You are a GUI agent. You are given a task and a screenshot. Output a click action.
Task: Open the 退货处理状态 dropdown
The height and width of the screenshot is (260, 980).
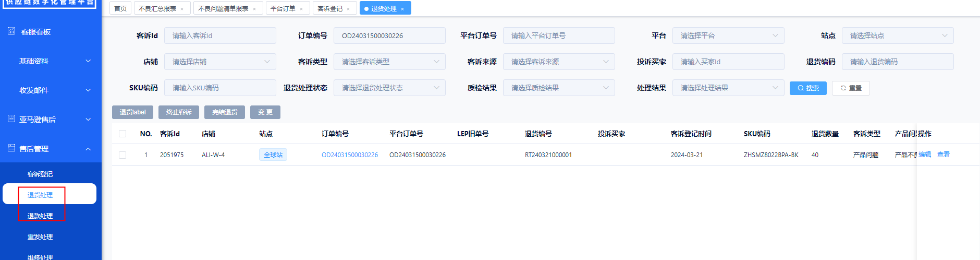pos(389,88)
